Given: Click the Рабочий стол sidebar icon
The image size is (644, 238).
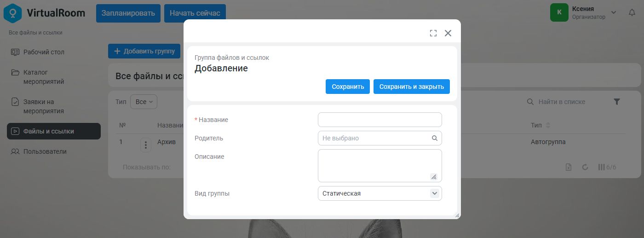Looking at the screenshot, I should tap(15, 52).
